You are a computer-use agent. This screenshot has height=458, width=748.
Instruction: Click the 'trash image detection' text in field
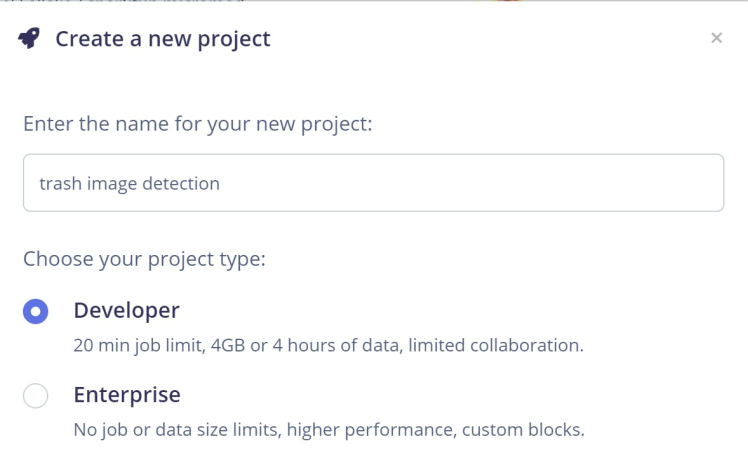pos(129,183)
